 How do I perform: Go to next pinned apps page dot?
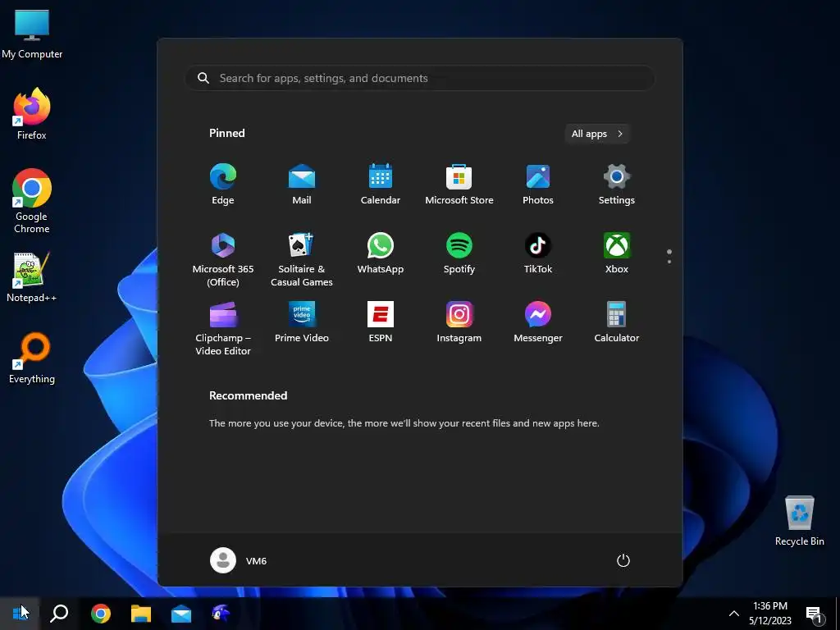[669, 262]
